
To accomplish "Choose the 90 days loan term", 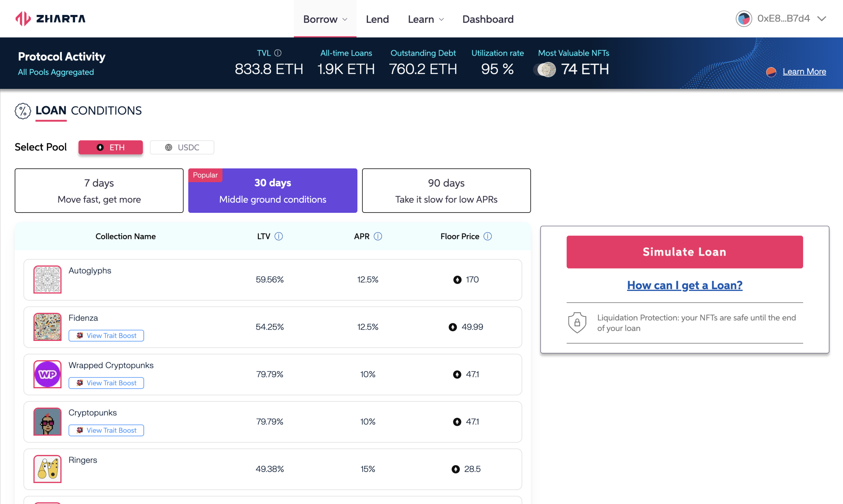I will (x=446, y=191).
